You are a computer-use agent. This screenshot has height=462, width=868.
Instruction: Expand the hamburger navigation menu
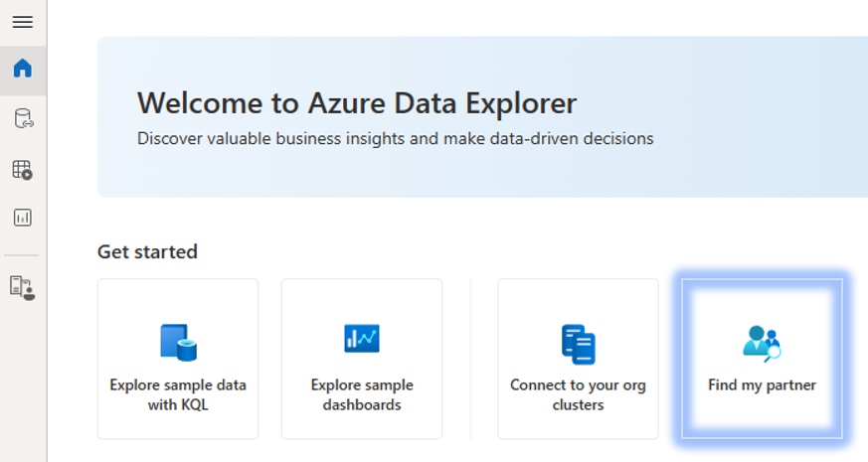click(x=22, y=22)
